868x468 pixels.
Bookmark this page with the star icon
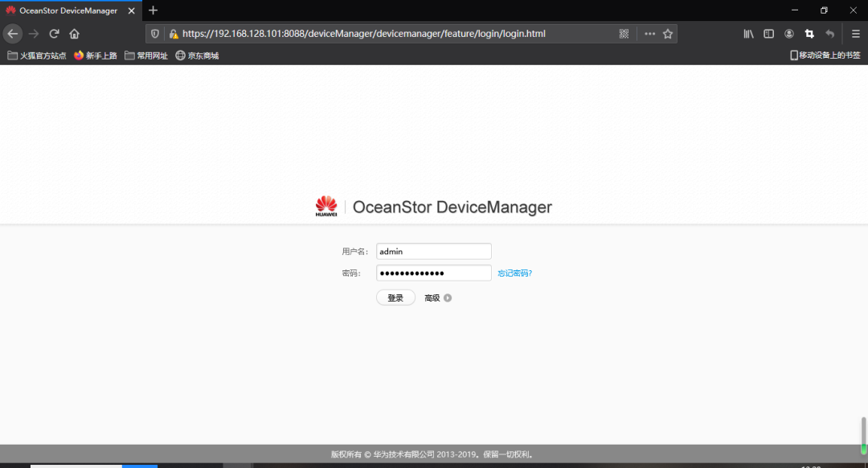pos(668,34)
